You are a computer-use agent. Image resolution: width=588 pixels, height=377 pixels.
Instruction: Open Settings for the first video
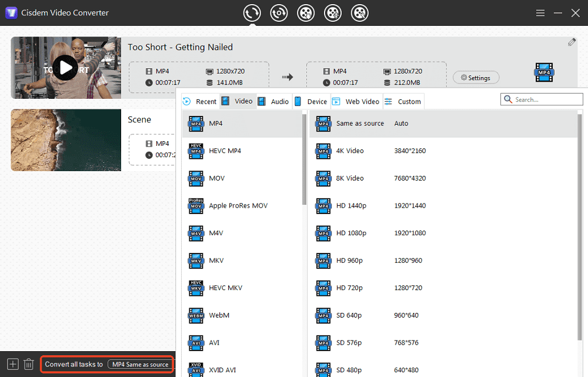tap(476, 78)
